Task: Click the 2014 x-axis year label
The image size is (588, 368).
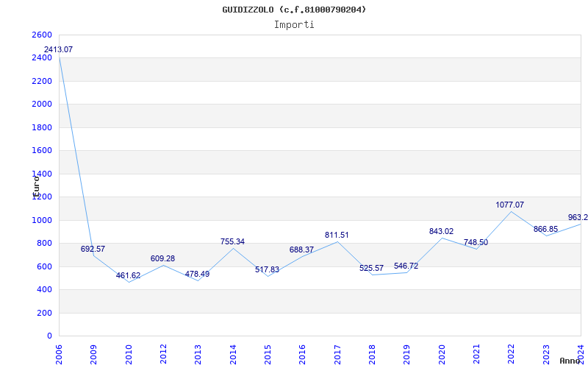Action: (x=233, y=355)
